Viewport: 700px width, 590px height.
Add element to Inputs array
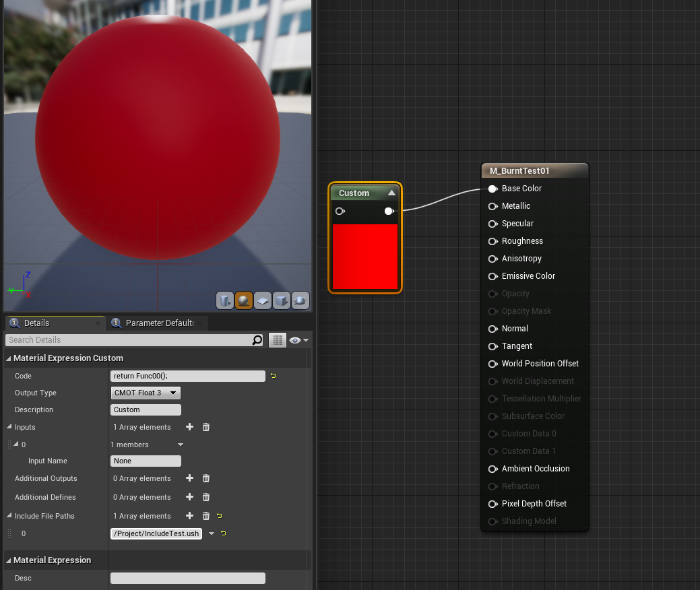tap(190, 427)
